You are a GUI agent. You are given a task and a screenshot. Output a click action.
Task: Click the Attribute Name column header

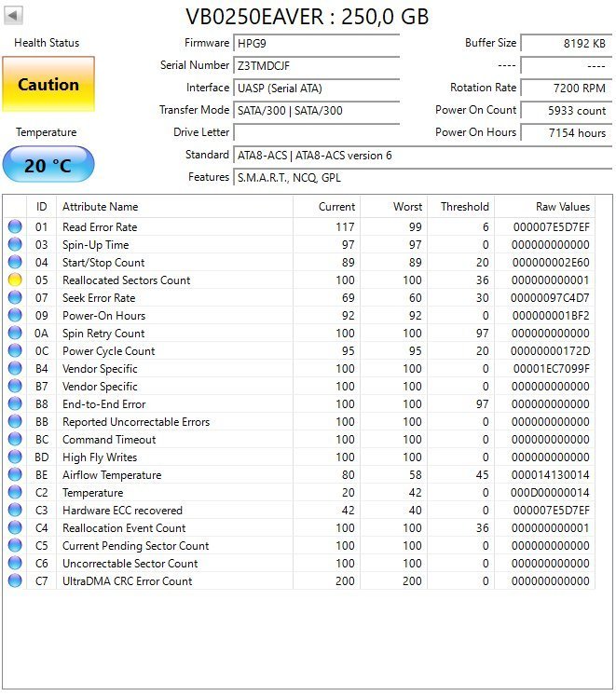click(100, 207)
